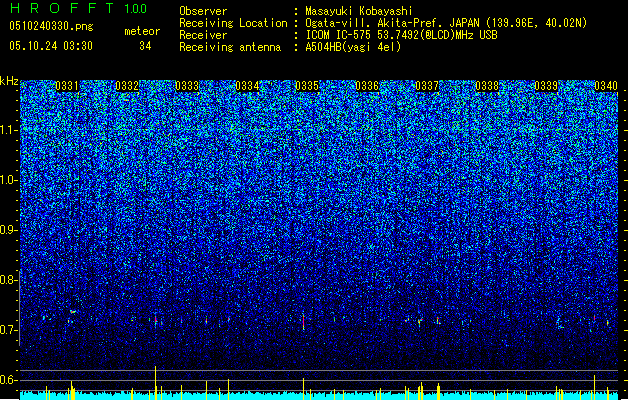This screenshot has width=629, height=400.
Task: Click the 0339 time marker
Action: click(546, 86)
